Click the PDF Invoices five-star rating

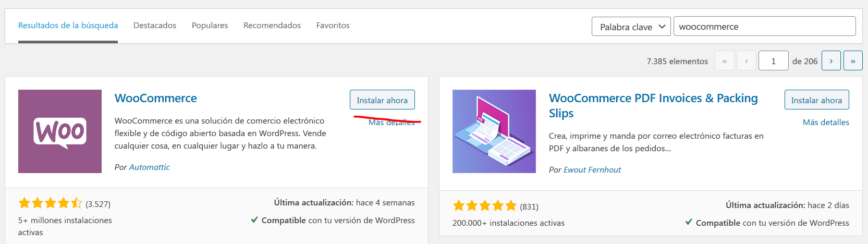[485, 205]
